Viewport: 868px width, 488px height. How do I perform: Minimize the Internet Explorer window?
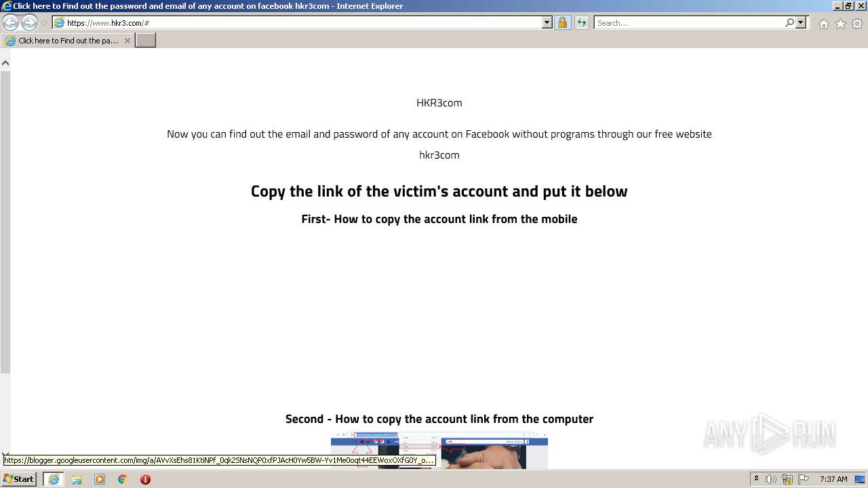click(837, 6)
